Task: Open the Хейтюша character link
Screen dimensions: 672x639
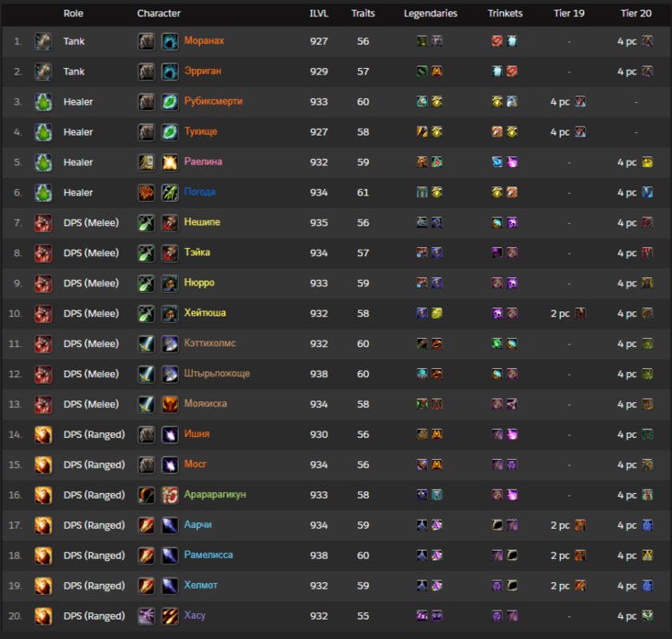Action: [x=205, y=313]
